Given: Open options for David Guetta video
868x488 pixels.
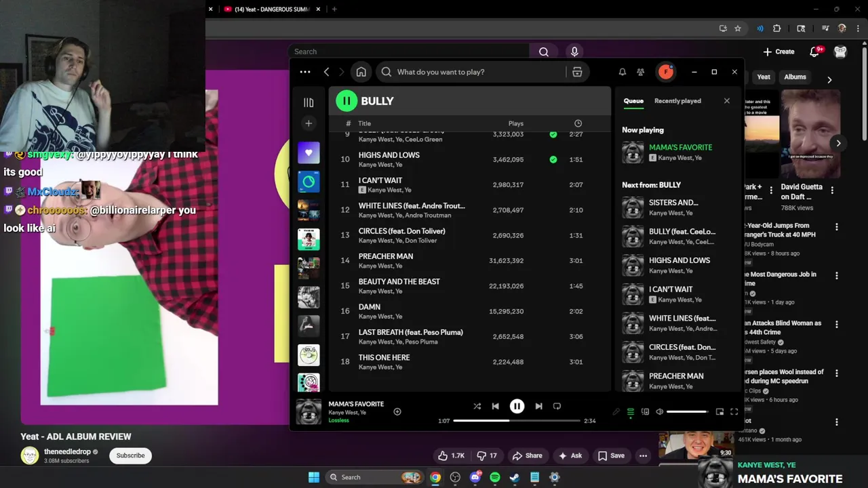Looking at the screenshot, I should (832, 190).
